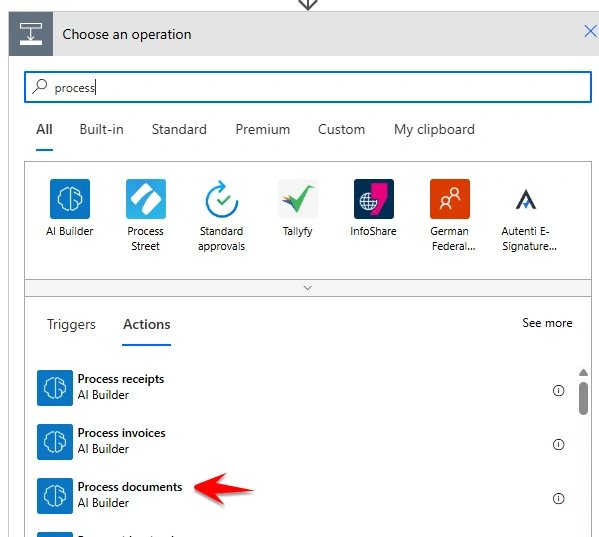Show info for Process documents action

[558, 498]
